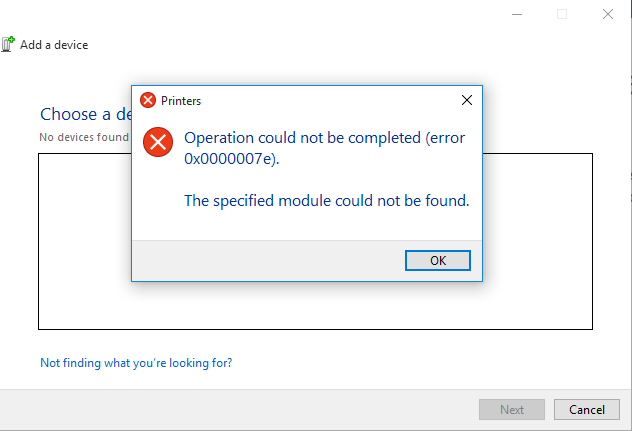Viewport: 632px width, 431px height.
Task: Click the 'No devices found' status text
Action: pos(84,137)
